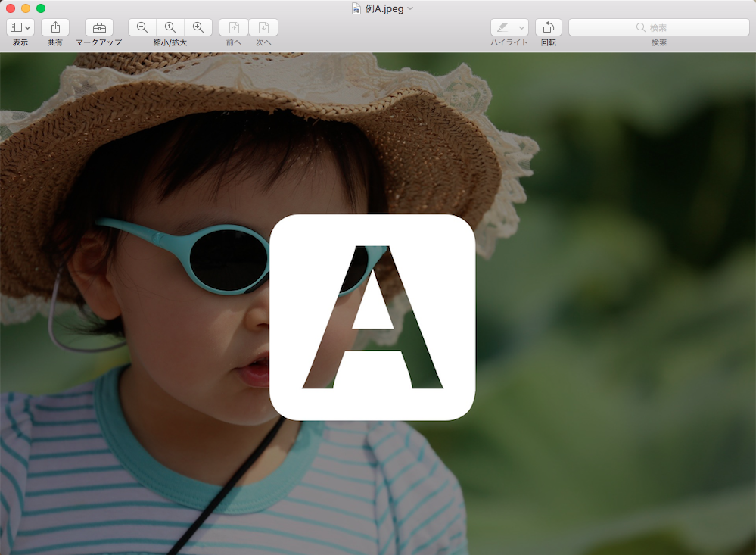Screen dimensions: 756x555
Task: Click the ハイライト toolbar label
Action: tap(509, 42)
